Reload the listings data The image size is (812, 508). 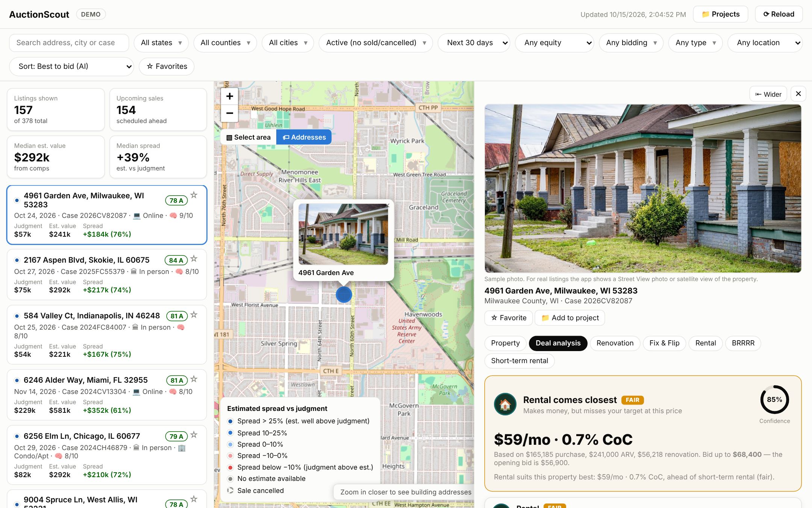779,14
